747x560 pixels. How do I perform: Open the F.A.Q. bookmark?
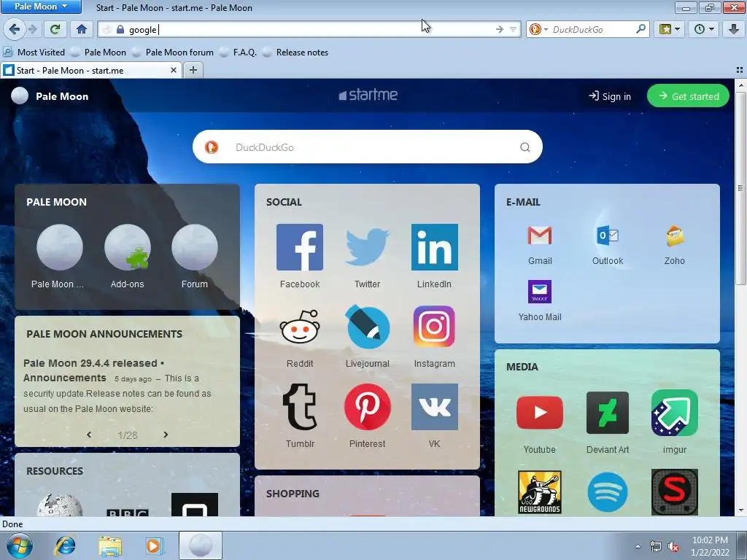click(239, 52)
